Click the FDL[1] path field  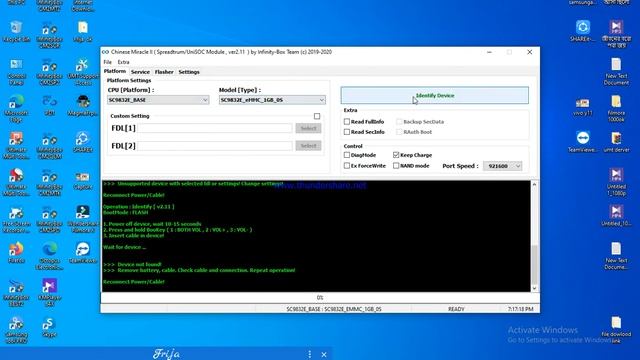[x=215, y=128]
